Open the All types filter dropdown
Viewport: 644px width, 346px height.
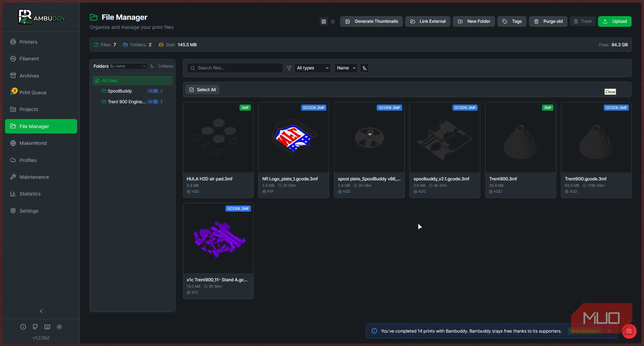click(312, 68)
